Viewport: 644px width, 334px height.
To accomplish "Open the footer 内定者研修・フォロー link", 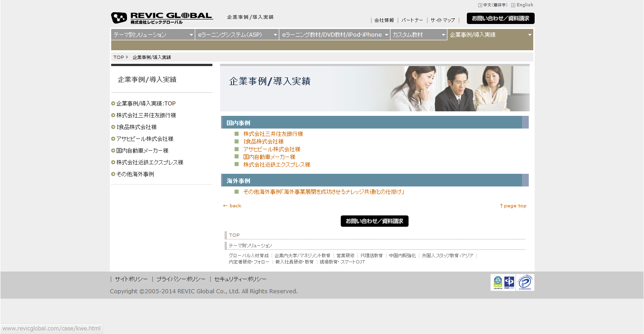I will pyautogui.click(x=249, y=262).
